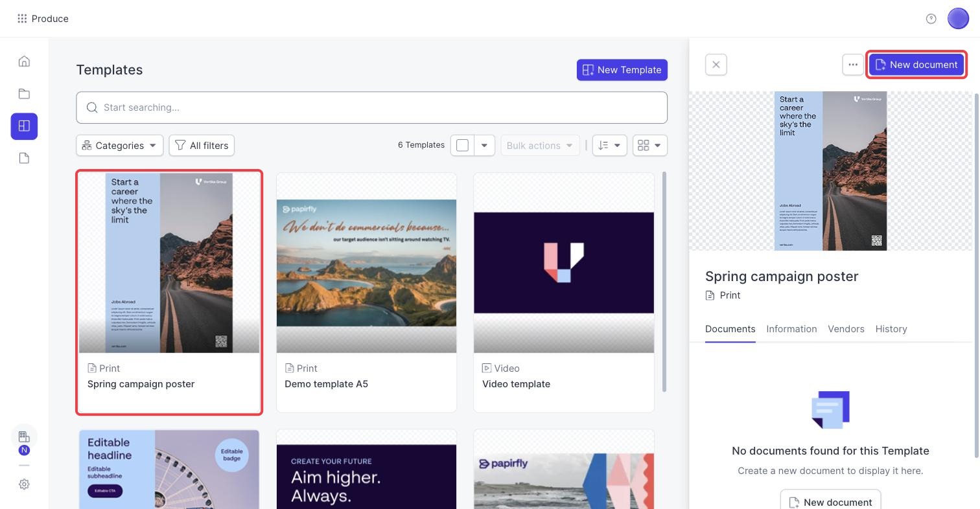Focus the Start searching field
980x509 pixels.
click(x=371, y=107)
